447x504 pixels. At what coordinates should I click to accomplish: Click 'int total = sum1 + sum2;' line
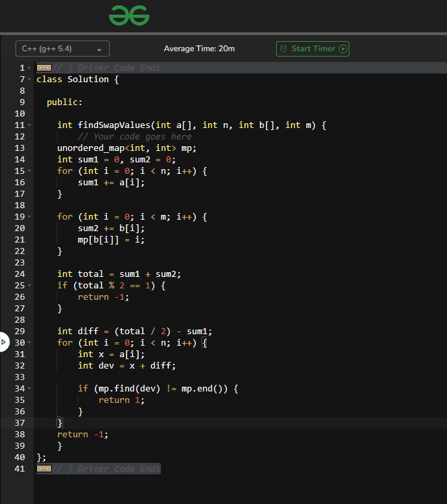pyautogui.click(x=119, y=274)
